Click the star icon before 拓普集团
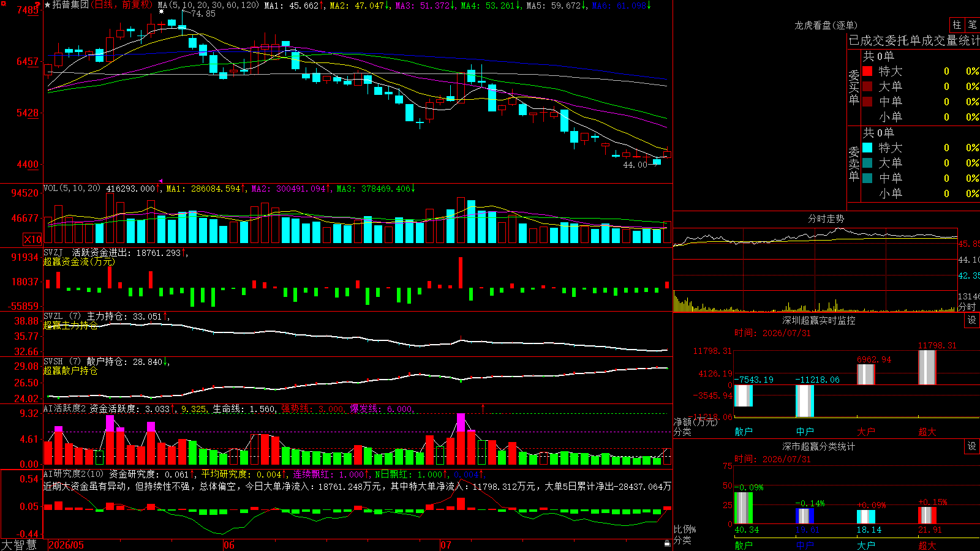The height and width of the screenshot is (551, 980). coord(48,5)
